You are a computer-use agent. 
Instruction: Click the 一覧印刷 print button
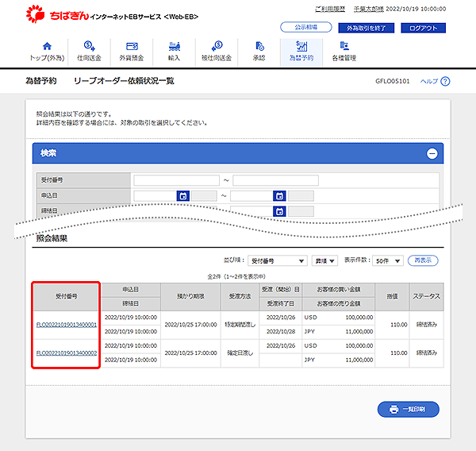point(409,409)
